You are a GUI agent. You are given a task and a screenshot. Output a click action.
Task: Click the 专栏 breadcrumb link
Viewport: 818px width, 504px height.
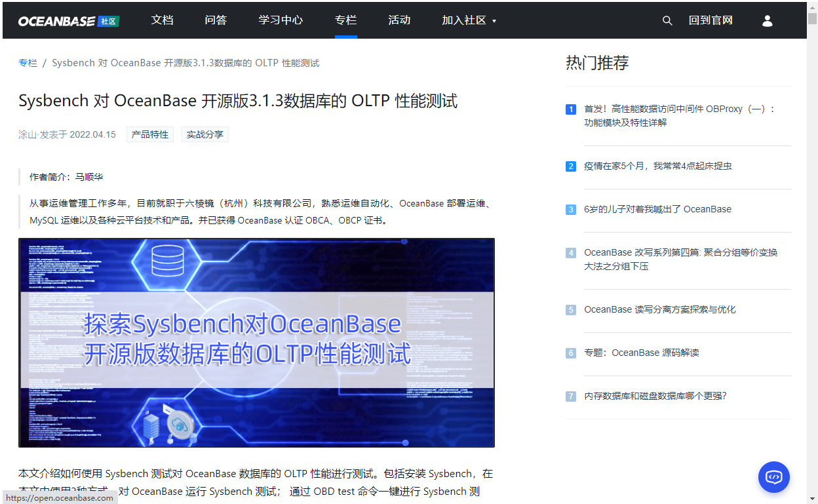[x=28, y=63]
